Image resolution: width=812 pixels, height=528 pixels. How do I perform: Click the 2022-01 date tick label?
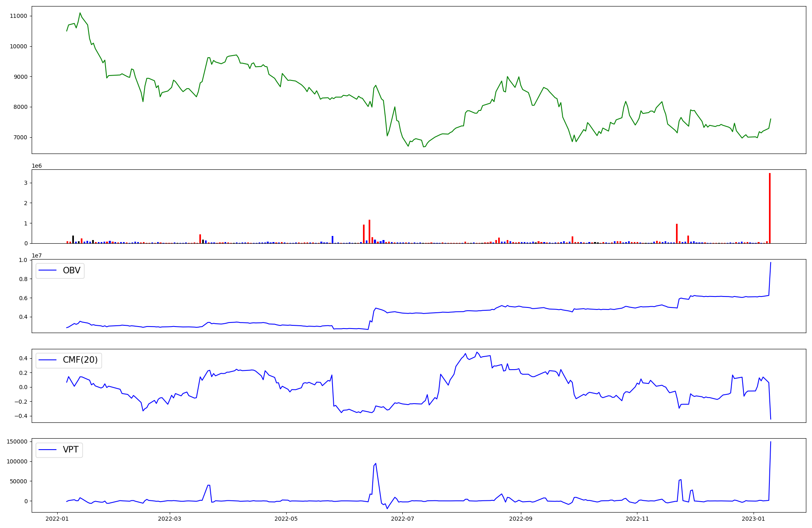click(x=57, y=519)
